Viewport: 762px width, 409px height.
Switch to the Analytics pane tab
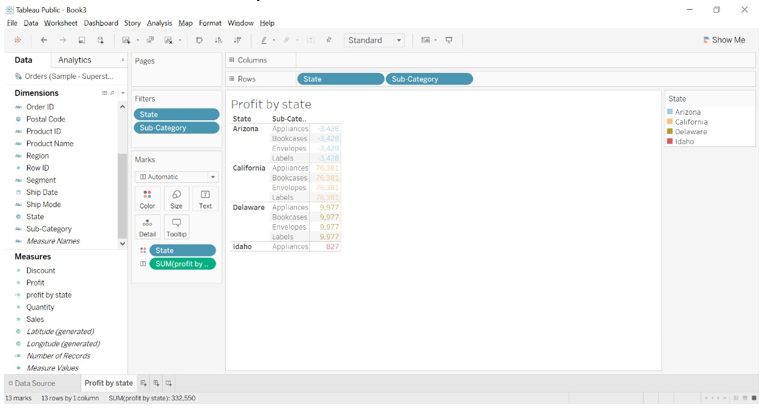tap(74, 60)
